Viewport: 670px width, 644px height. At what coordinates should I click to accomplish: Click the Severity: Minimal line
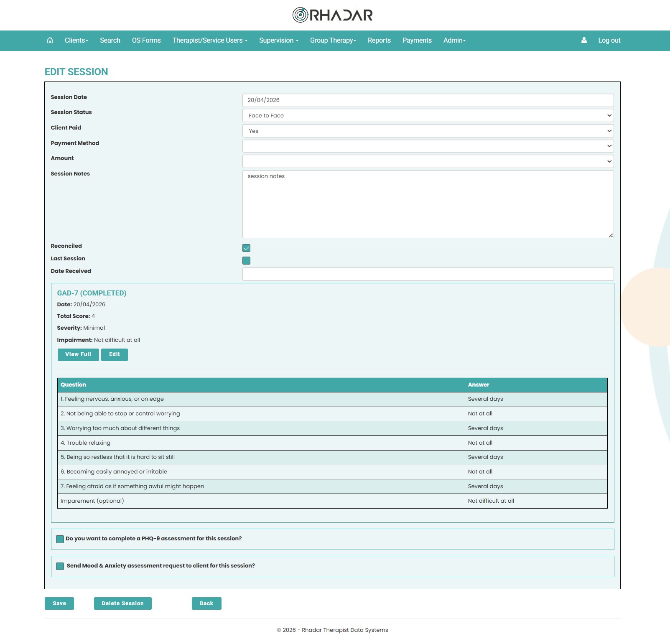[81, 328]
